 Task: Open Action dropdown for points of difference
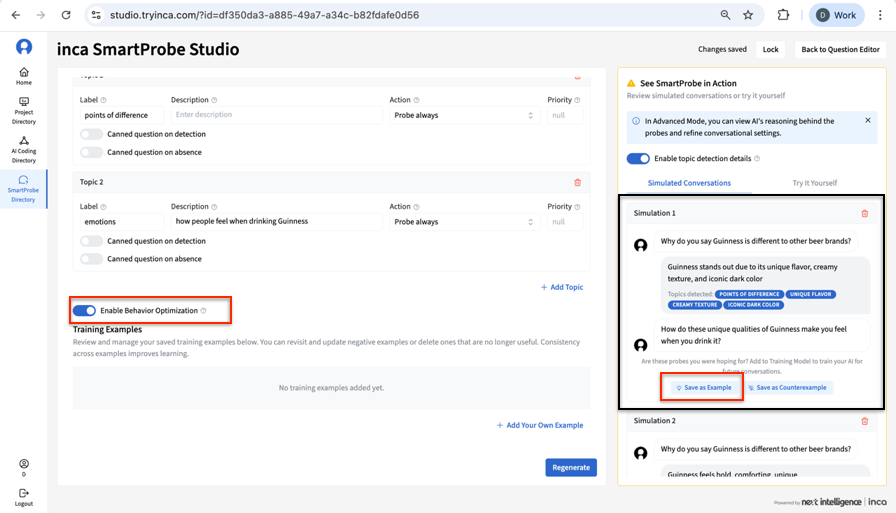pos(463,115)
